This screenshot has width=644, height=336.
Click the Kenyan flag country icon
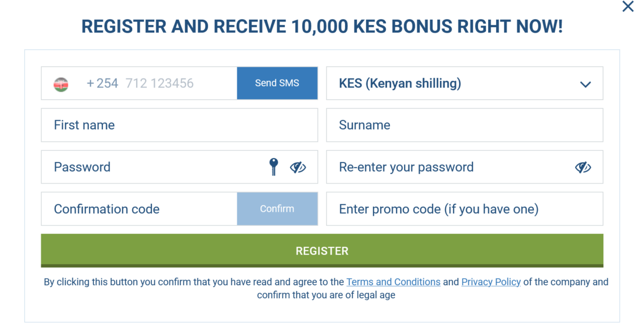61,84
